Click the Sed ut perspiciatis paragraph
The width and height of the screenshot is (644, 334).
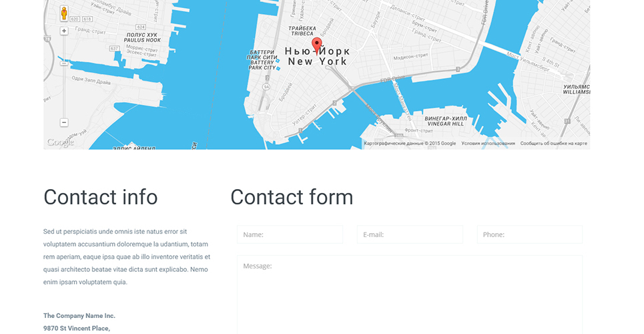coord(127,257)
